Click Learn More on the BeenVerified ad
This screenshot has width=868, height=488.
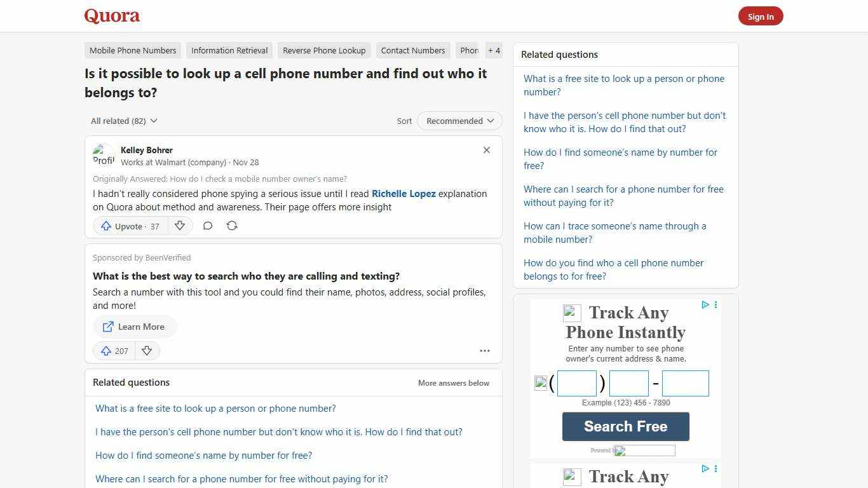(x=135, y=327)
